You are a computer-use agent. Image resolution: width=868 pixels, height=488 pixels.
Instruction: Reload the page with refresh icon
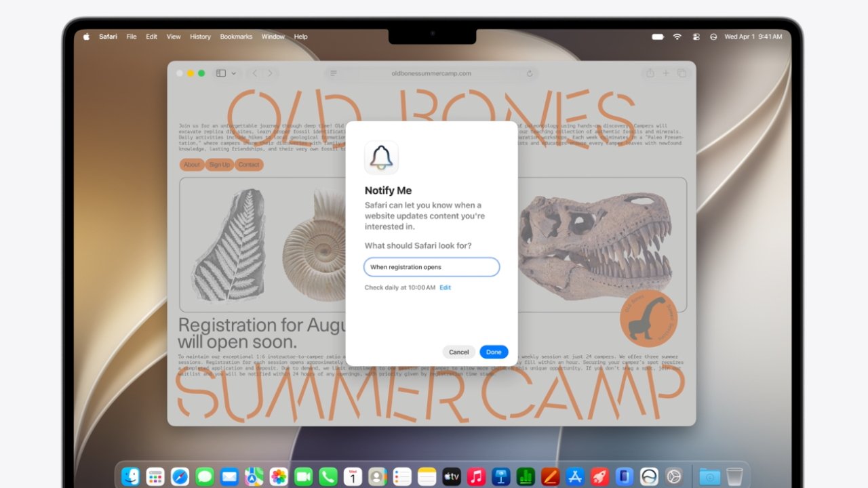click(530, 73)
